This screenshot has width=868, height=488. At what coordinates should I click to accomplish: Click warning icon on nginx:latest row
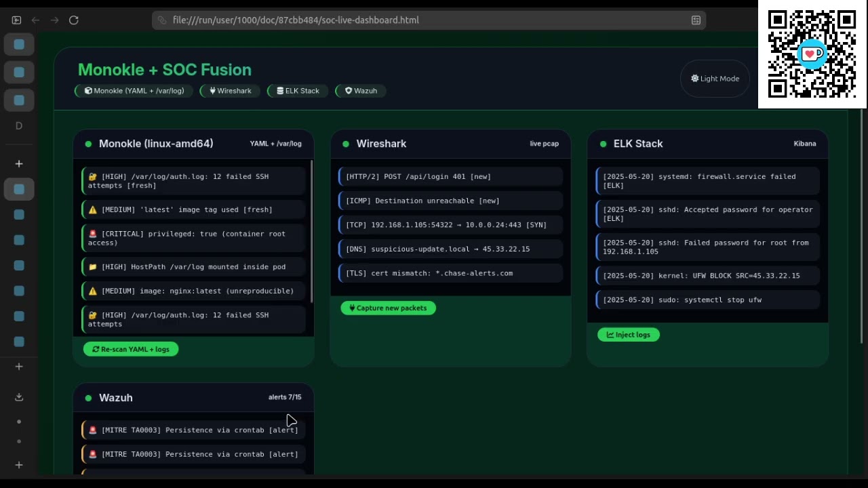(93, 291)
